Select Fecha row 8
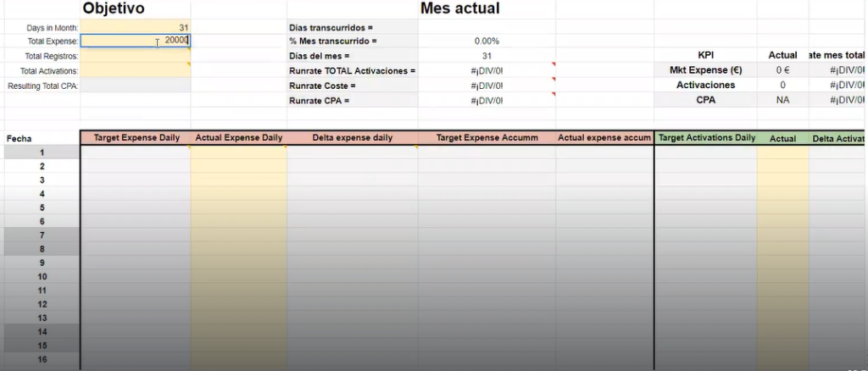This screenshot has height=371, width=868. 42,249
